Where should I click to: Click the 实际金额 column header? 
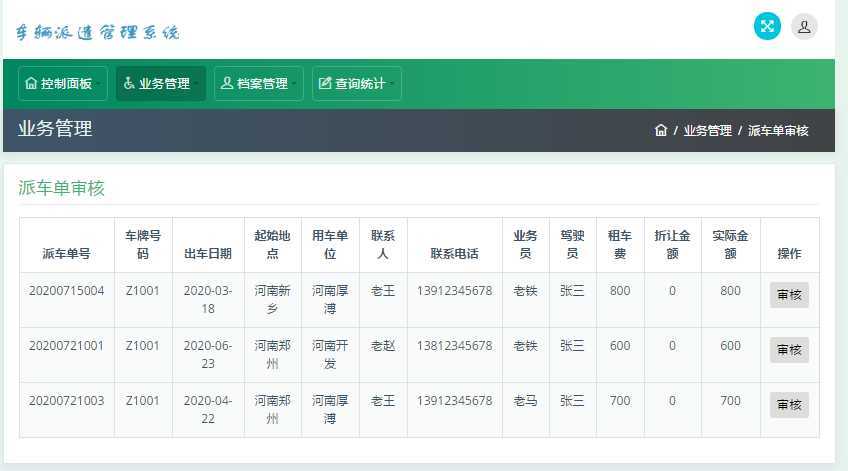(x=730, y=244)
